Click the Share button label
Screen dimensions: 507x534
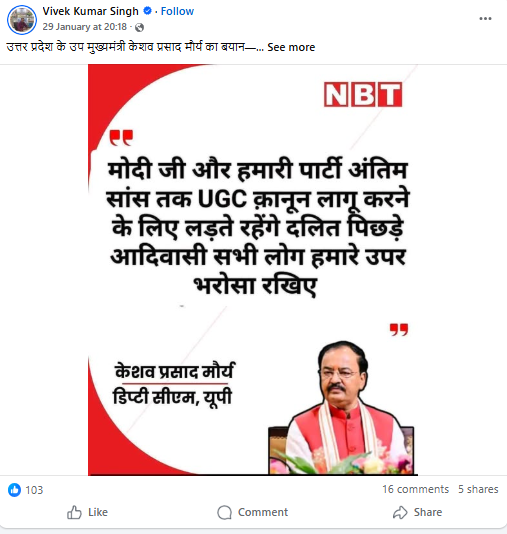click(428, 512)
